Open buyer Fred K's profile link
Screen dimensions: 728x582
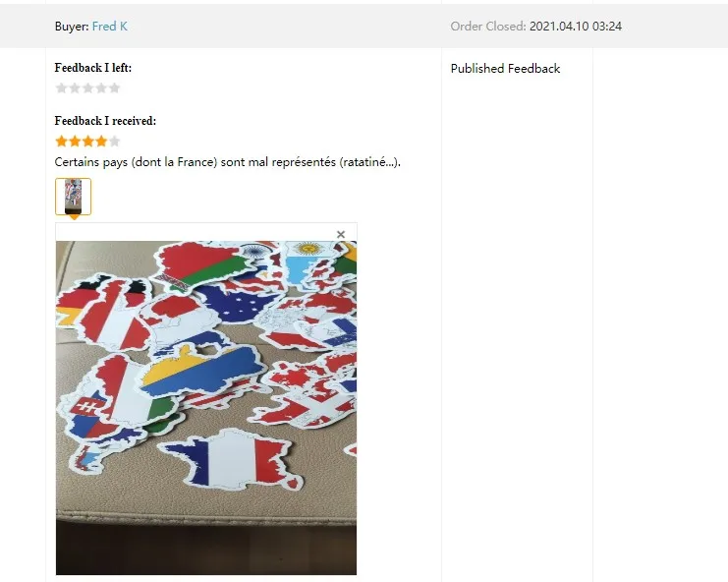(x=110, y=27)
